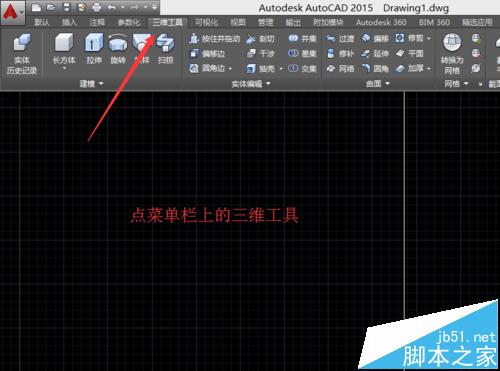Open the Undo history dropdown arrow

click(x=123, y=7)
